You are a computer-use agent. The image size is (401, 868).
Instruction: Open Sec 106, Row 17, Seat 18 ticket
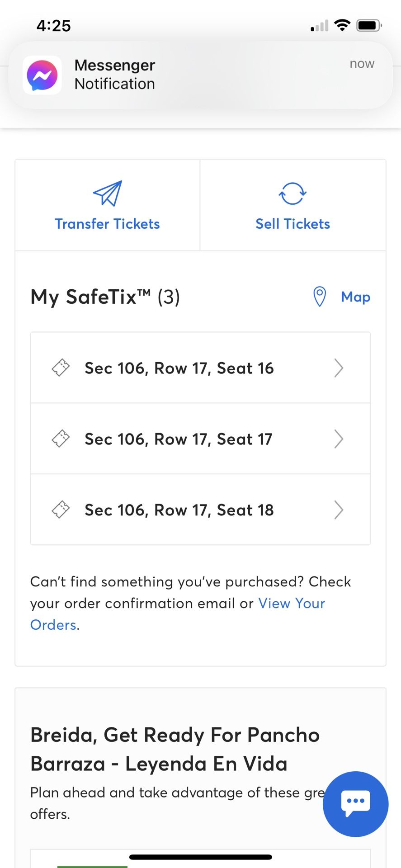[x=200, y=509]
